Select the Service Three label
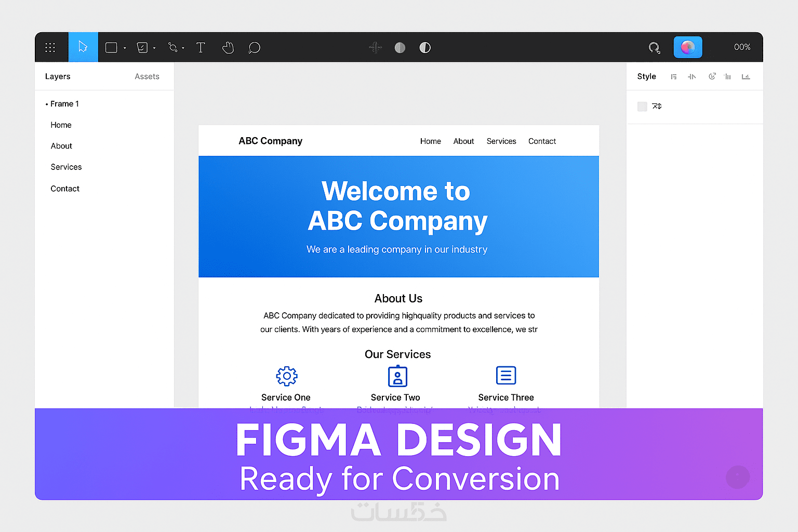 [x=506, y=397]
